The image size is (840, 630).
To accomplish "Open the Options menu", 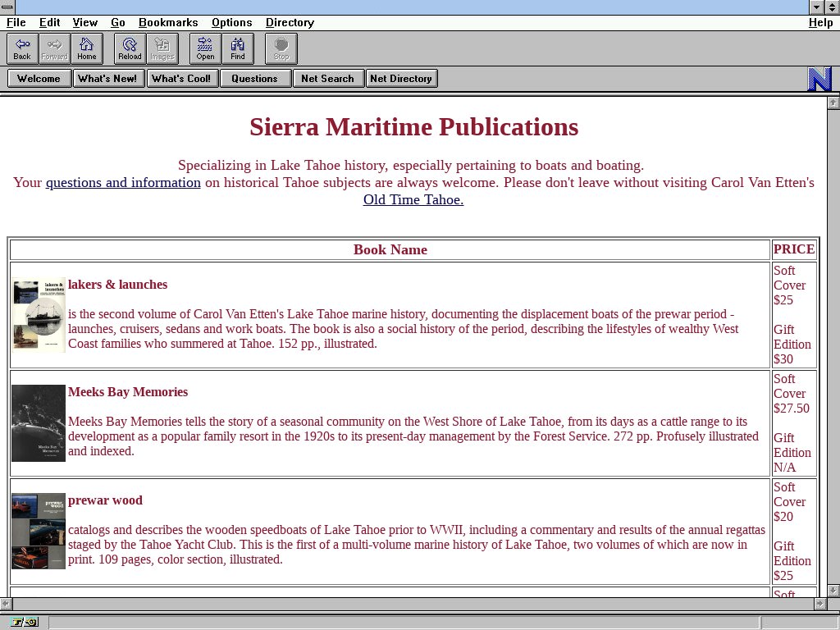I will coord(231,22).
